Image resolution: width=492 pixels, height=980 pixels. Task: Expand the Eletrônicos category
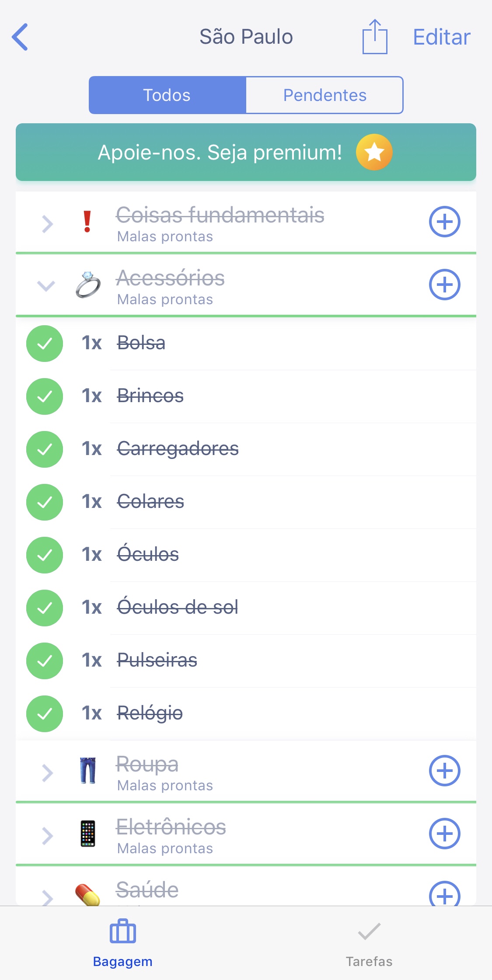point(47,836)
